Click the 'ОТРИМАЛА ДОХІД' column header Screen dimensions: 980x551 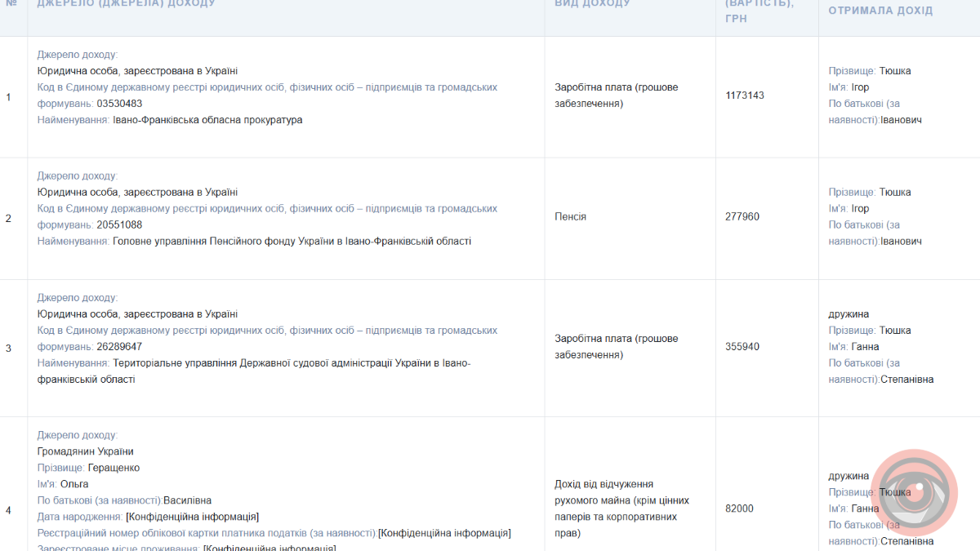pos(880,11)
